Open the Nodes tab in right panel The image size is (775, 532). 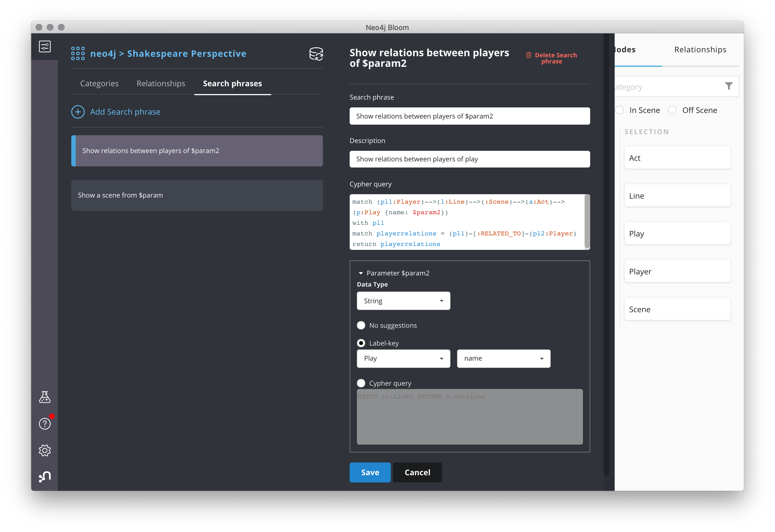coord(625,50)
